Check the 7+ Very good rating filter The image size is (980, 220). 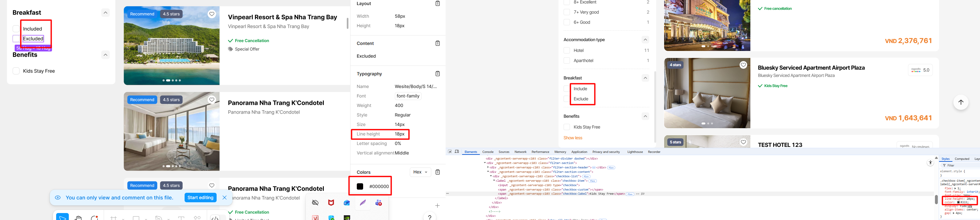tap(566, 12)
